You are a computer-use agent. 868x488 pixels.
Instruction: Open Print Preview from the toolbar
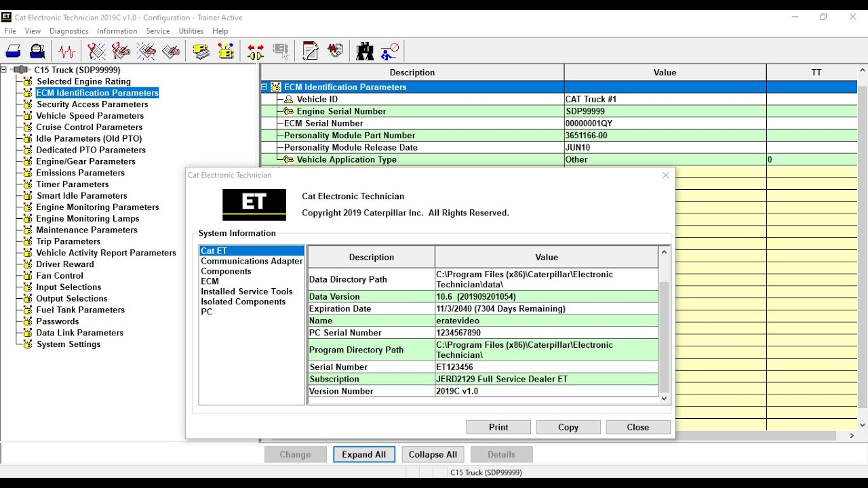38,52
